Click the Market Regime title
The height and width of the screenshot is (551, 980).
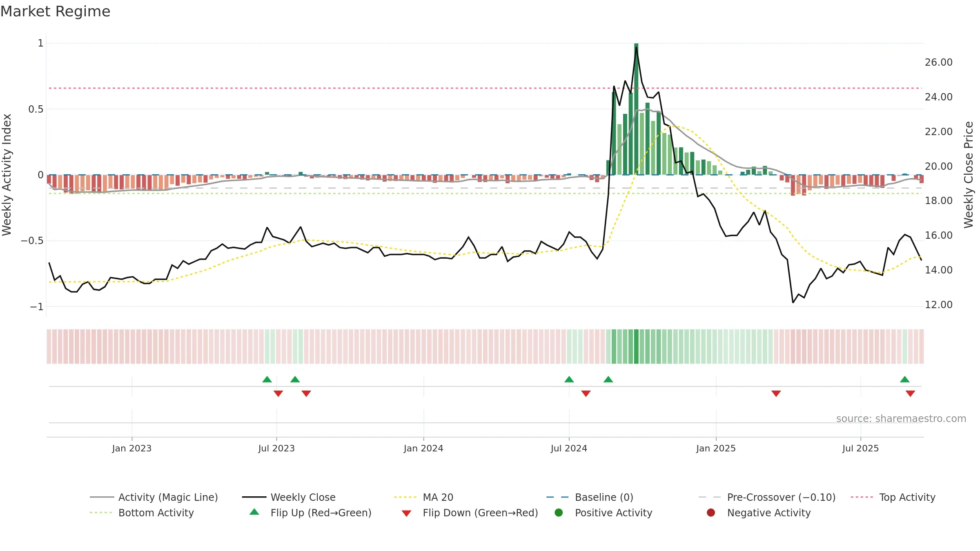pyautogui.click(x=55, y=11)
